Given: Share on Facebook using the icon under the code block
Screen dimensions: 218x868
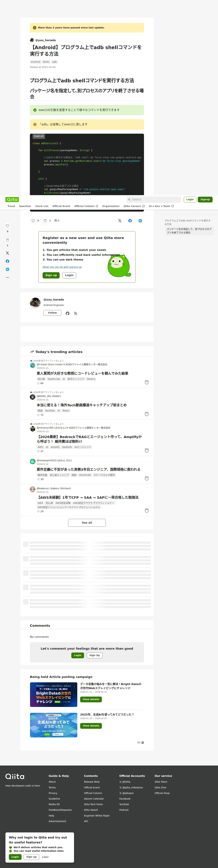Looking at the screenshot, I should click(x=130, y=221).
